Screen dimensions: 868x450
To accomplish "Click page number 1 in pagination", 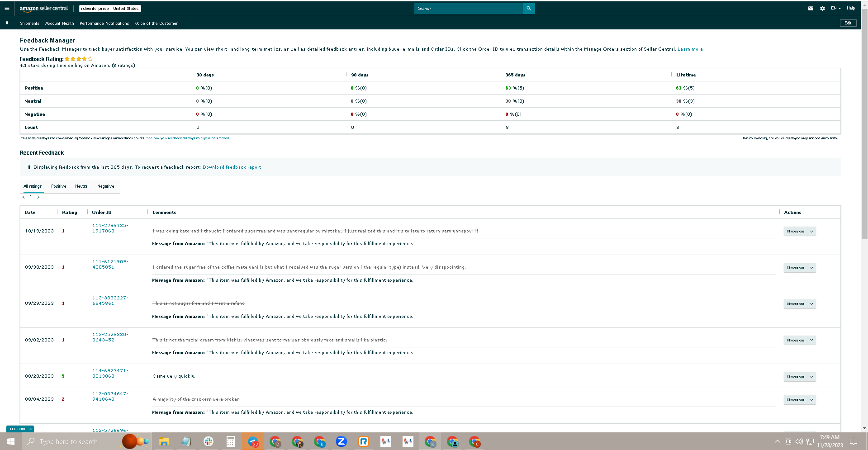I will point(31,197).
